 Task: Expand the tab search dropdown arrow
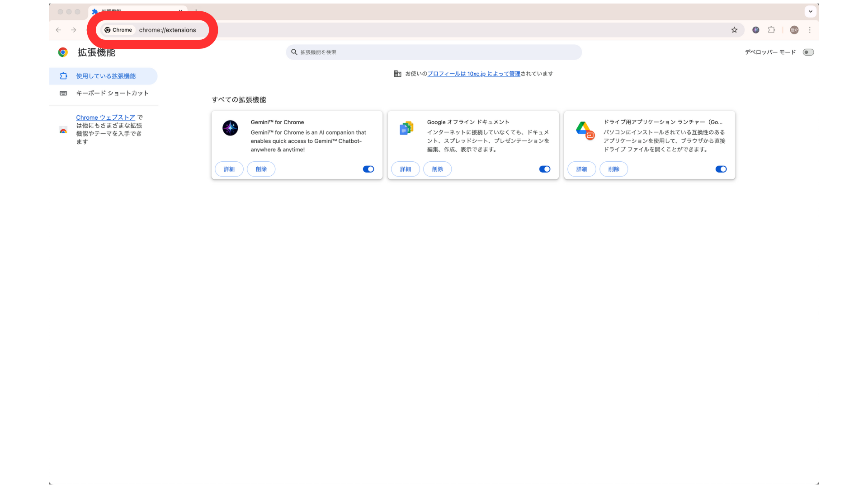point(811,11)
